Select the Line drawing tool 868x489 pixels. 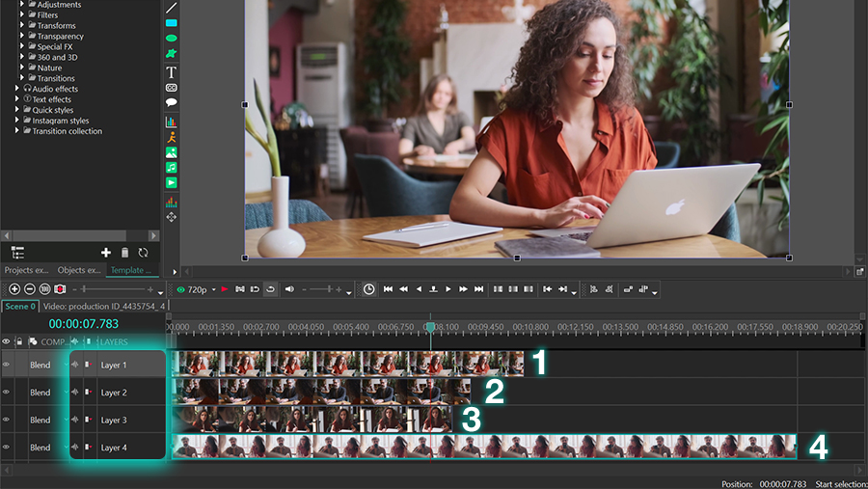click(x=172, y=8)
